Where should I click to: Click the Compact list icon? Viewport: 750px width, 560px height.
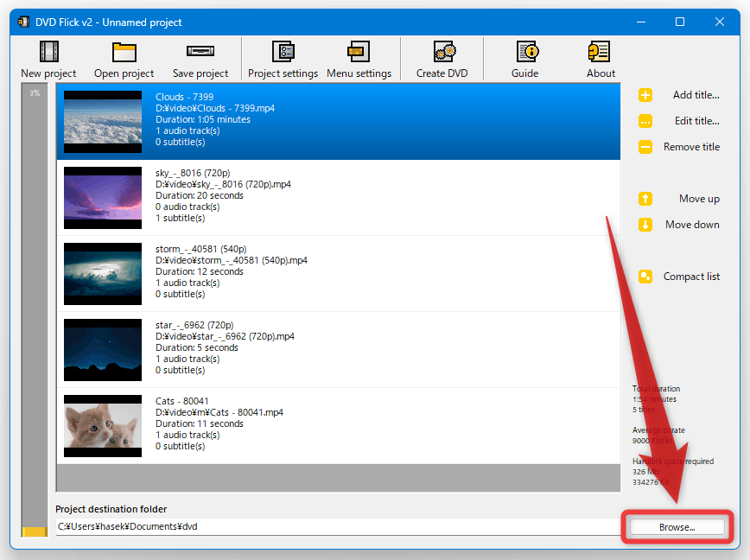(645, 277)
